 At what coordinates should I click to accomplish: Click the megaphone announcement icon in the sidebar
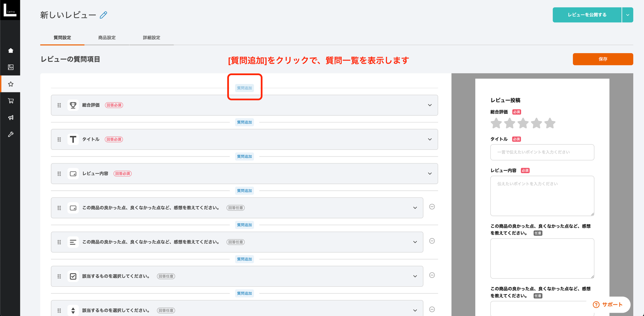point(11,118)
